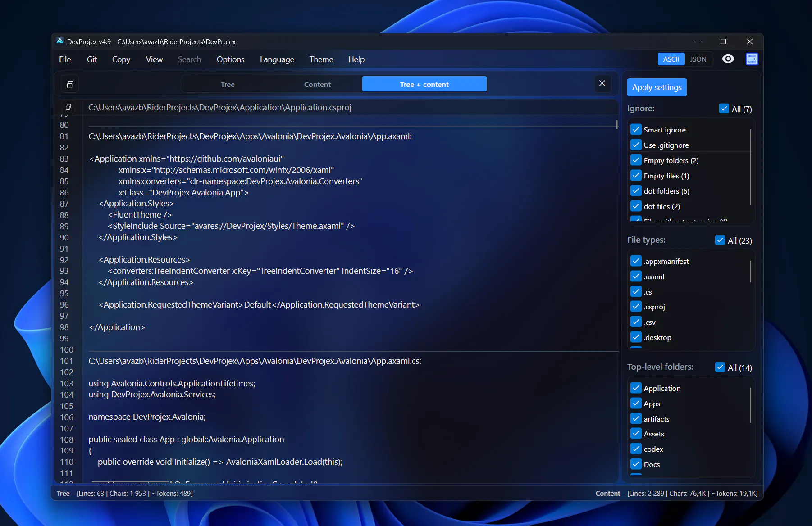Viewport: 812px width, 526px height.
Task: Click the Apply settings button
Action: pyautogui.click(x=657, y=87)
